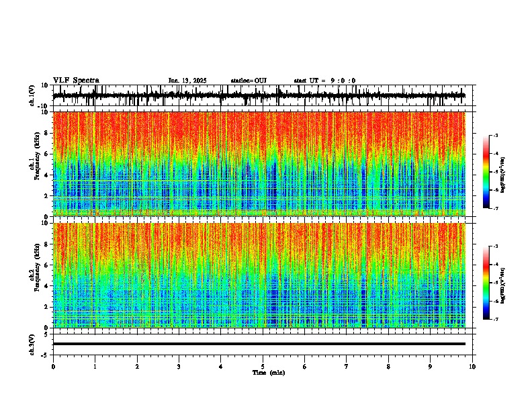Click time axis tick label 3
The height and width of the screenshot is (411, 532).
pyautogui.click(x=179, y=367)
